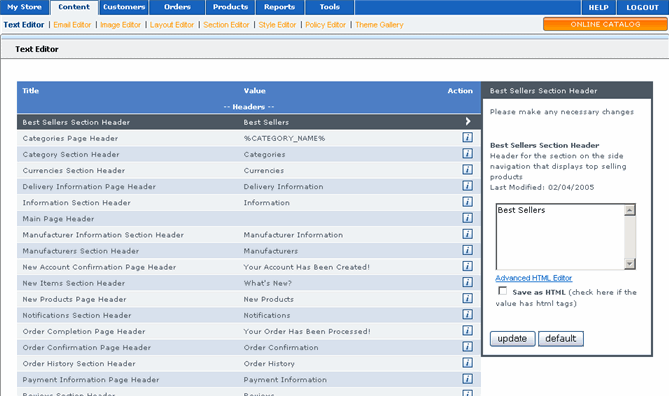Open the Advanced HTML Editor link

(534, 278)
